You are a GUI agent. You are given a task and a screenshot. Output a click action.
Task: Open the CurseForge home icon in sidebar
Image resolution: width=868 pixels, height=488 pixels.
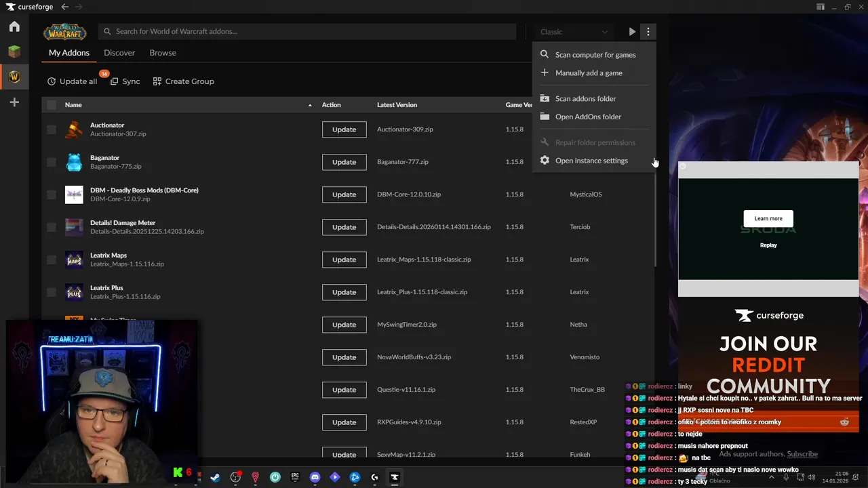14,26
